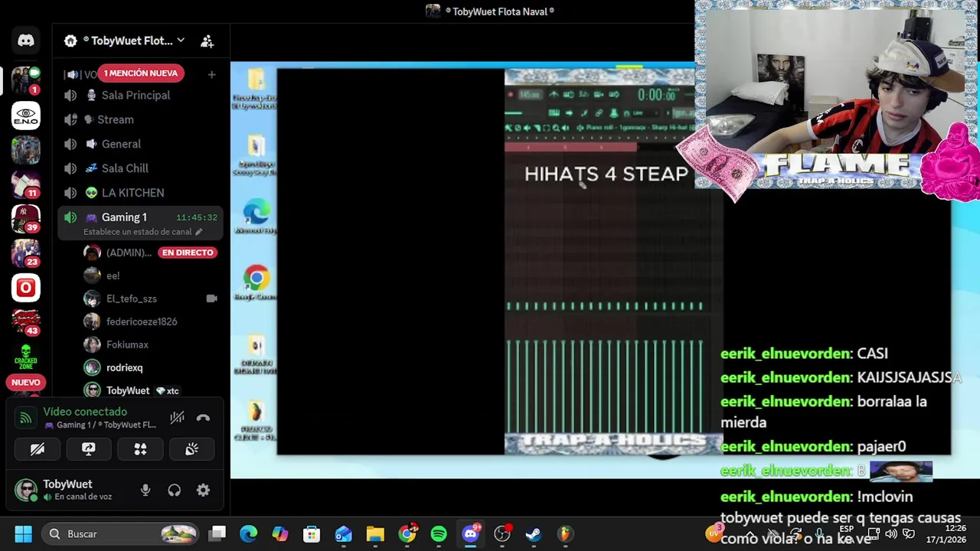Click the invite people icon in server header
The width and height of the screenshot is (980, 551).
tap(207, 41)
